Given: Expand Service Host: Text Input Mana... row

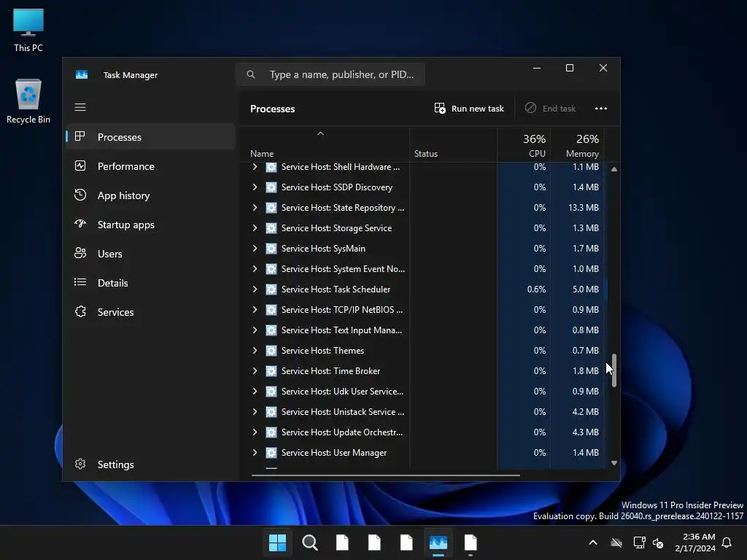Looking at the screenshot, I should [255, 330].
